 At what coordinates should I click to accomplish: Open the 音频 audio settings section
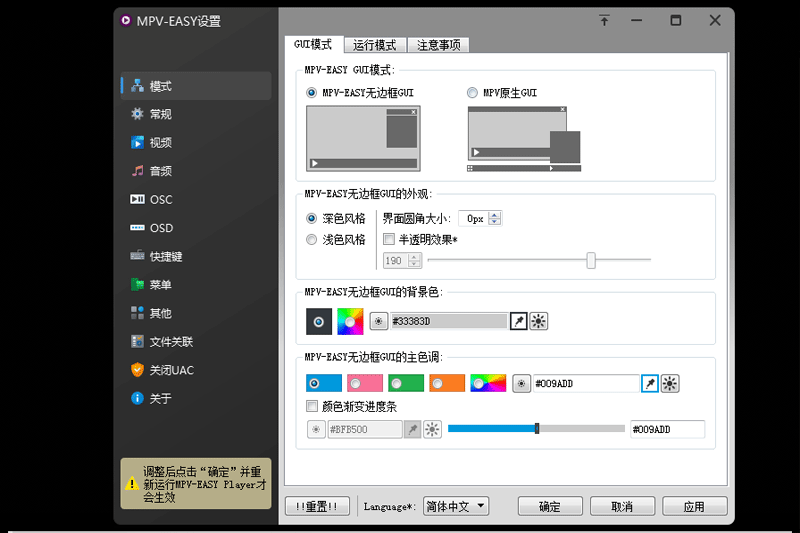[x=196, y=171]
